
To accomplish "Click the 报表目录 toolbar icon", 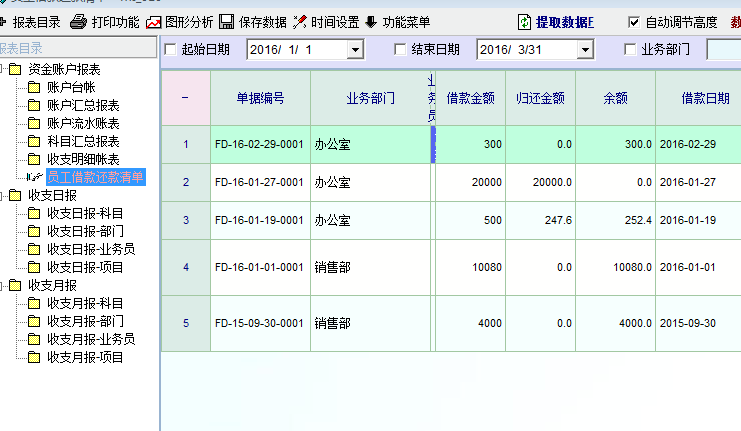I will coord(5,22).
